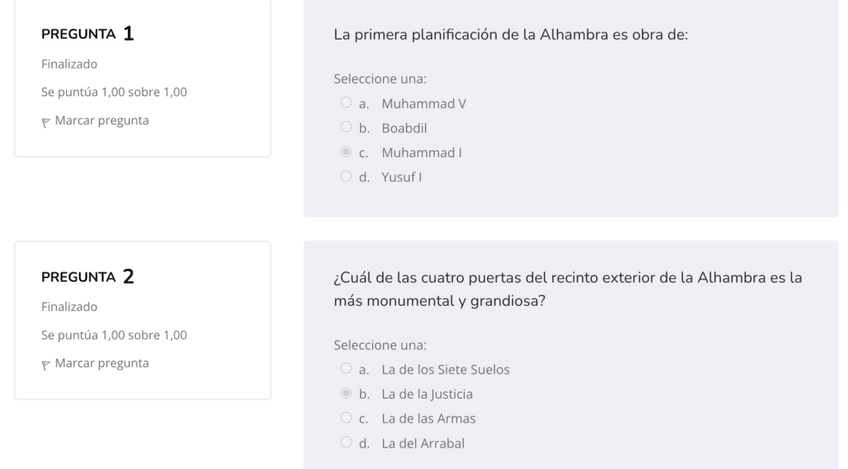Click Marcar pregunta link for question 2
848x469 pixels.
(102, 363)
